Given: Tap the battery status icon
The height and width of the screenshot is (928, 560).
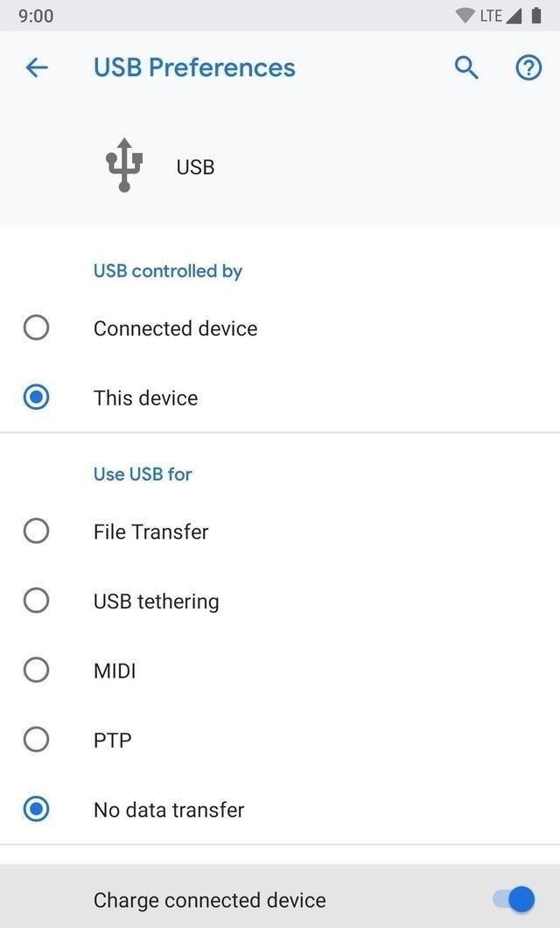Looking at the screenshot, I should pyautogui.click(x=535, y=16).
